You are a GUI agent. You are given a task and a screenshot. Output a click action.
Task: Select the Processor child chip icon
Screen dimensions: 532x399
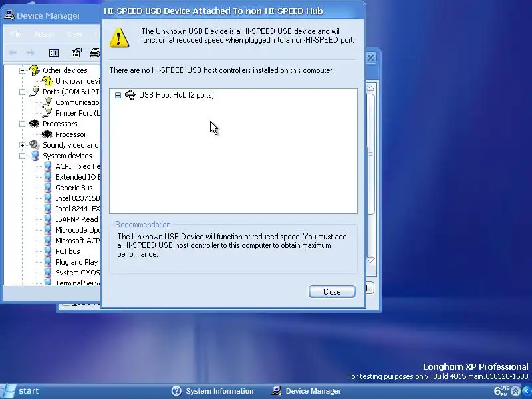pos(47,134)
